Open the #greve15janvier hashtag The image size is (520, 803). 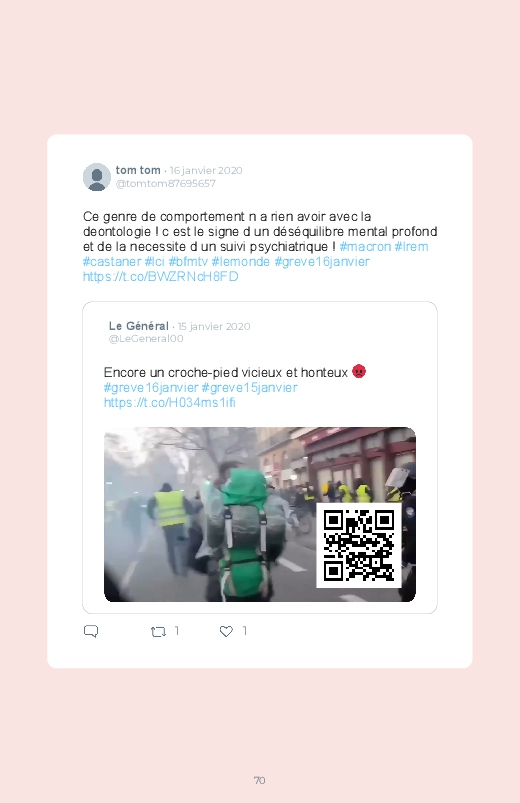click(249, 387)
